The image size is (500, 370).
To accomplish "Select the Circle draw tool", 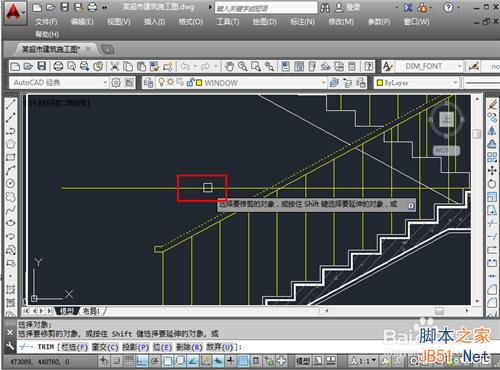I will tap(10, 183).
